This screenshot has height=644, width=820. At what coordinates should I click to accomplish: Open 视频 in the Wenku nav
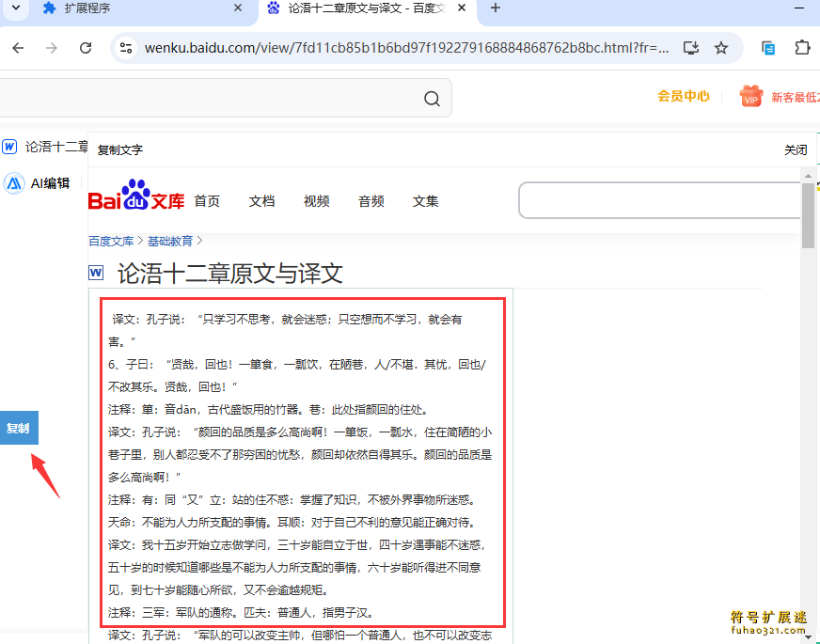[316, 201]
